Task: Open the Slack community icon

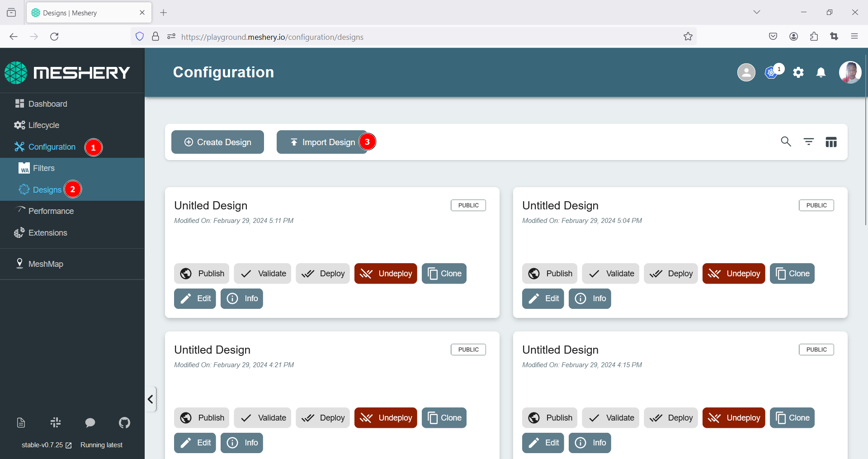Action: click(x=55, y=423)
